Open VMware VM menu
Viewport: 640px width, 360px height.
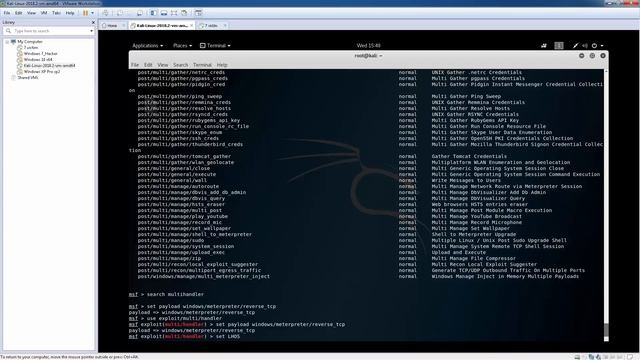[x=44, y=13]
